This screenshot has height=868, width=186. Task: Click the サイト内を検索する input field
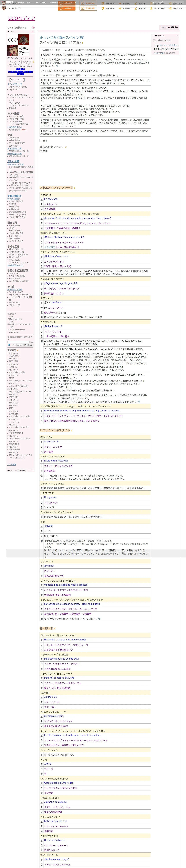[x=19, y=28]
